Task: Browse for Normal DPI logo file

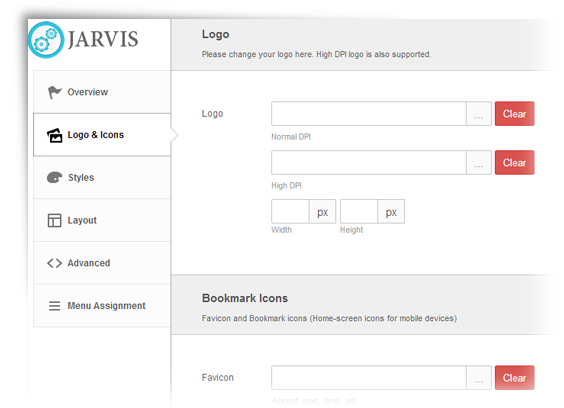Action: point(479,114)
